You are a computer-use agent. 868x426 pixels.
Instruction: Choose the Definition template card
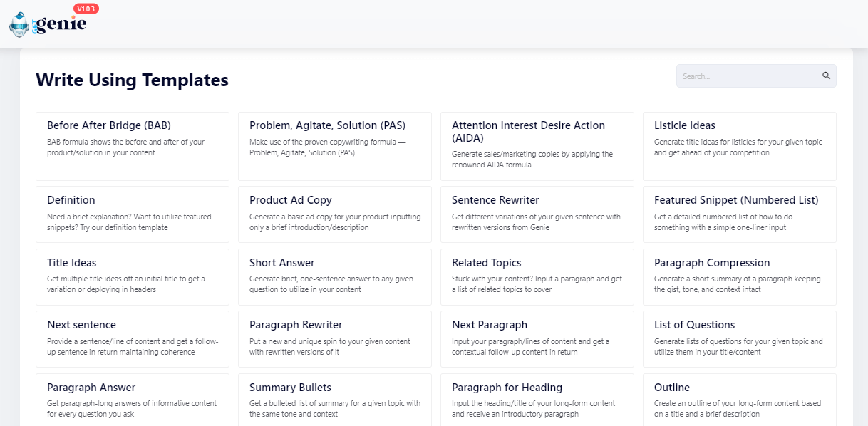pos(133,214)
